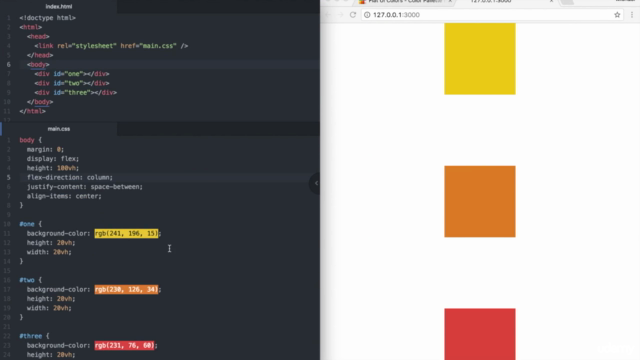The width and height of the screenshot is (640, 360).
Task: Click the 'body {' selector in main.css
Action: [x=31, y=140]
